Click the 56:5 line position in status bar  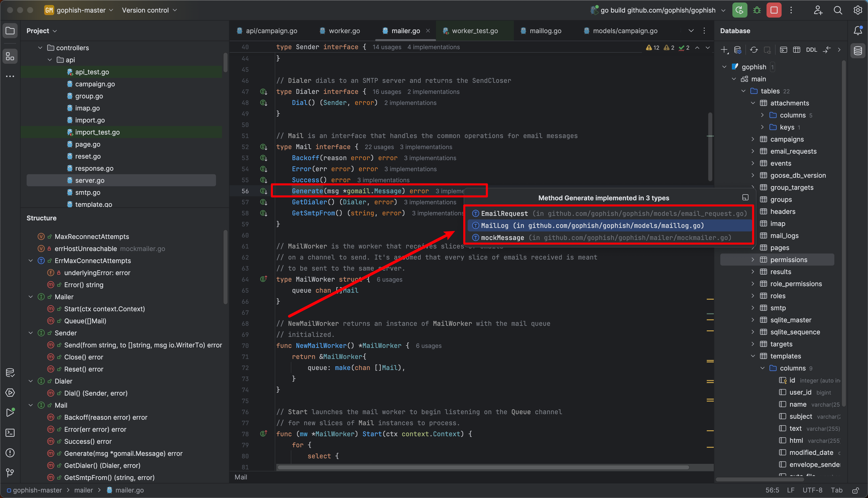[772, 490]
